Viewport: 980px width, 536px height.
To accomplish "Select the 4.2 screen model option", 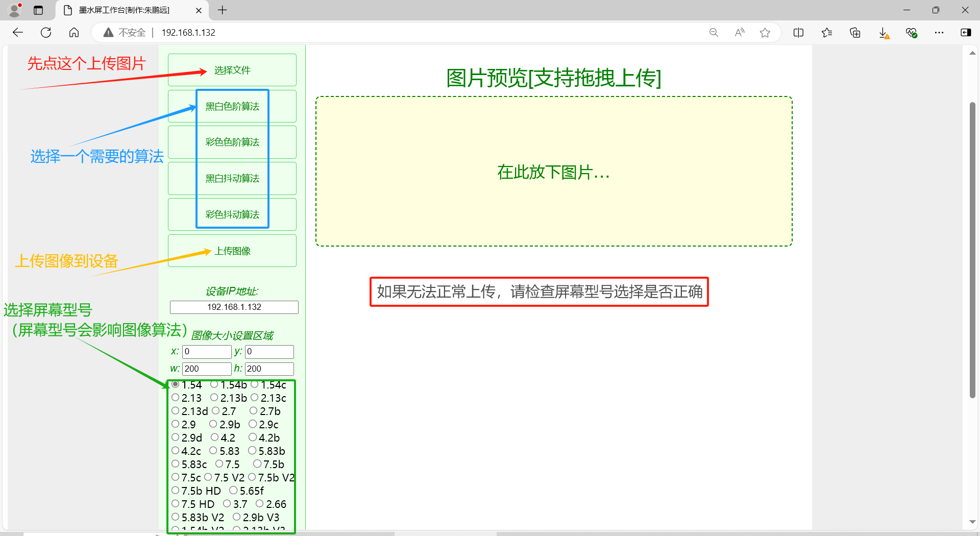I will [215, 437].
